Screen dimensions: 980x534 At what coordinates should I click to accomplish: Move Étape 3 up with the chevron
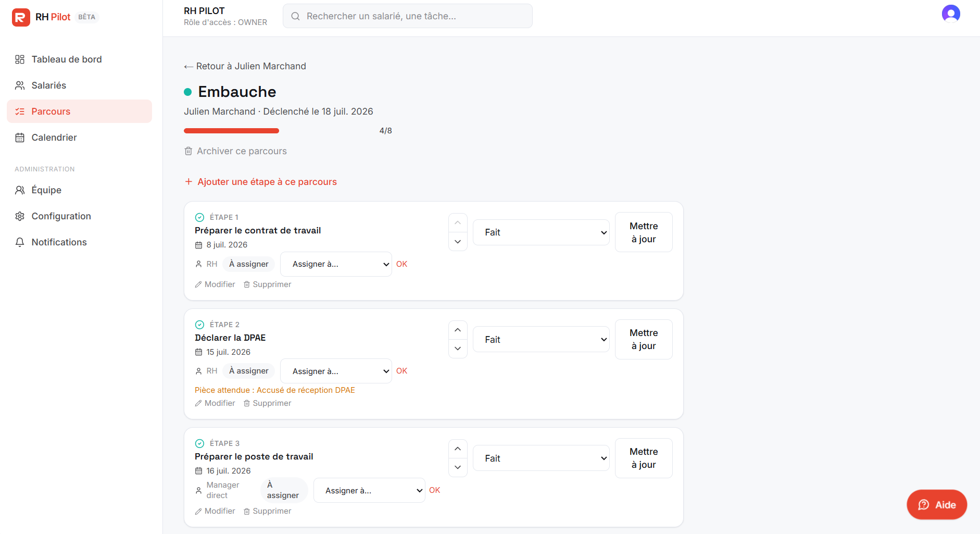tap(458, 449)
